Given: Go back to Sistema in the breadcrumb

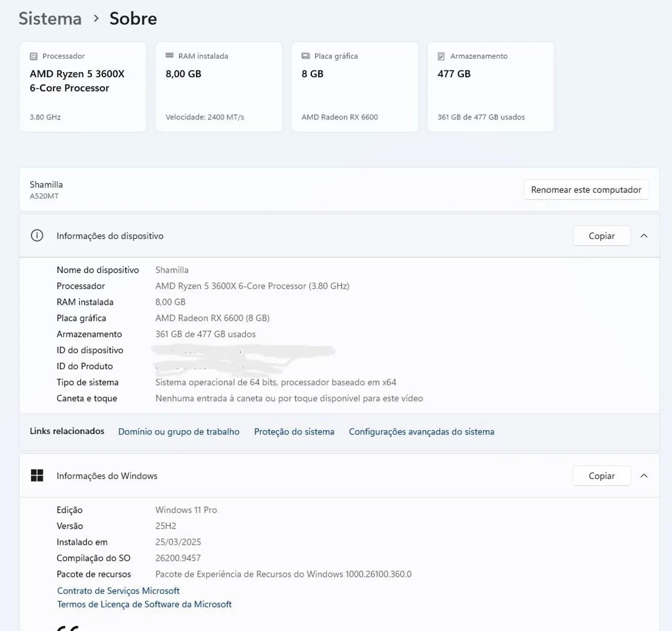Looking at the screenshot, I should [x=50, y=18].
